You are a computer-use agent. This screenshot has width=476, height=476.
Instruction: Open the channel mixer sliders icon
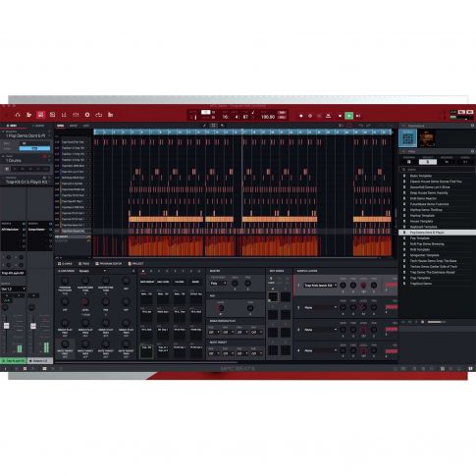[x=76, y=115]
